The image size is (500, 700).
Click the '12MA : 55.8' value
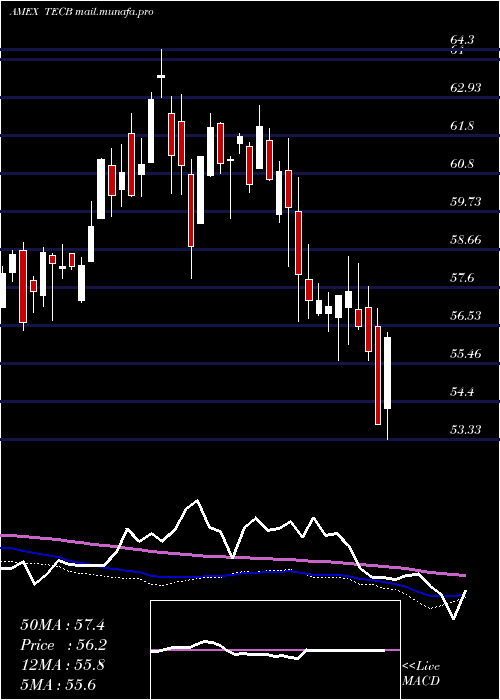[x=62, y=665]
